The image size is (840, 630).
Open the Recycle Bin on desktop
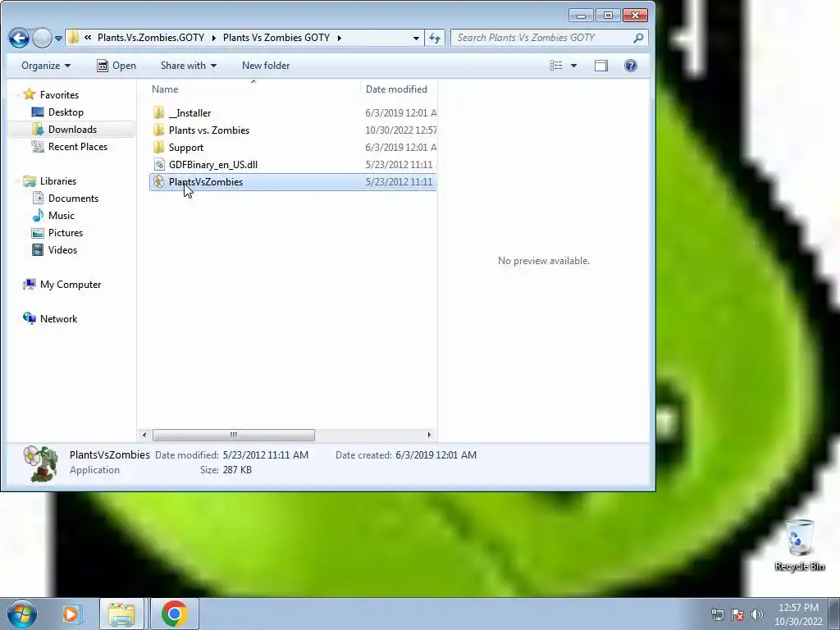pyautogui.click(x=799, y=545)
